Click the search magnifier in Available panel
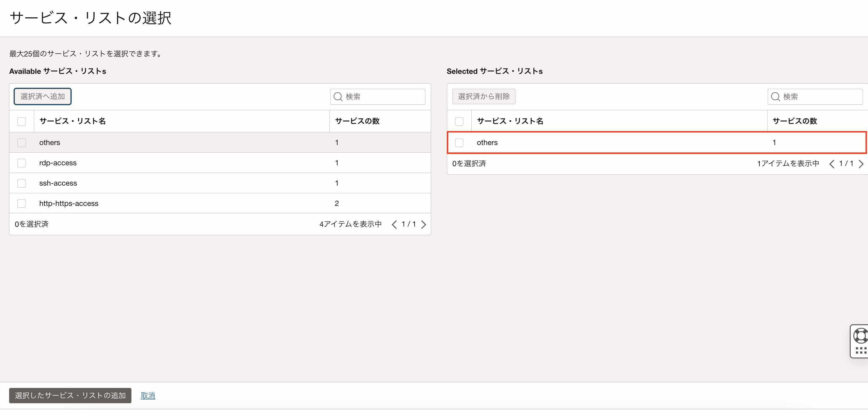Viewport: 868px width, 410px height. point(338,97)
